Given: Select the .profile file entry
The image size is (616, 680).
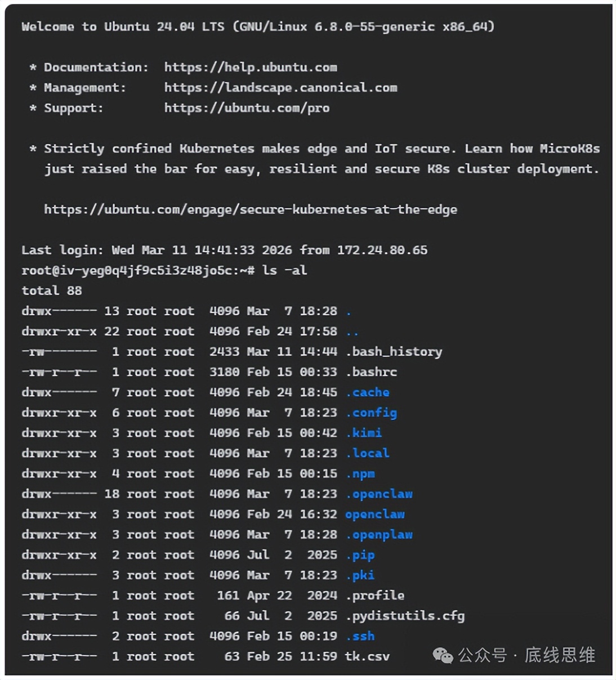Looking at the screenshot, I should click(x=375, y=596).
